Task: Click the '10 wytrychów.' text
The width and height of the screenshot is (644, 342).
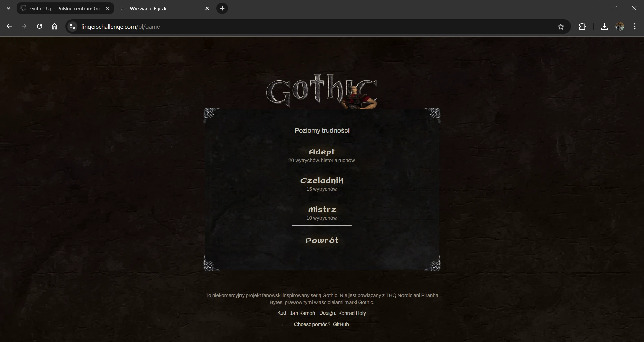Action: pos(322,218)
